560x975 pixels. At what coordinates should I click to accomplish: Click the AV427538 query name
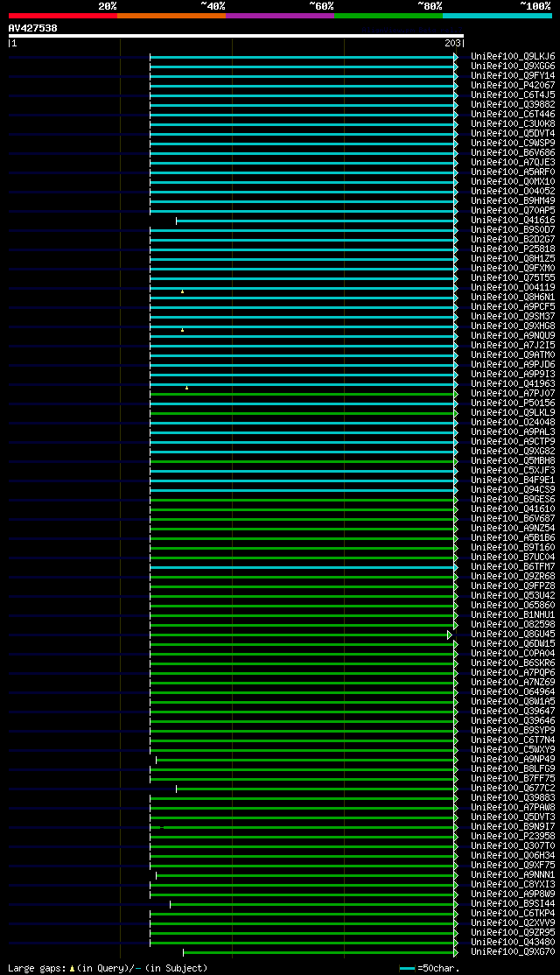(33, 28)
